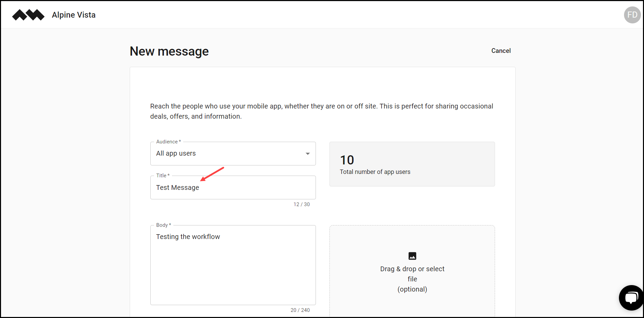The height and width of the screenshot is (318, 644).
Task: Click the 12/30 title character counter
Action: click(x=301, y=204)
